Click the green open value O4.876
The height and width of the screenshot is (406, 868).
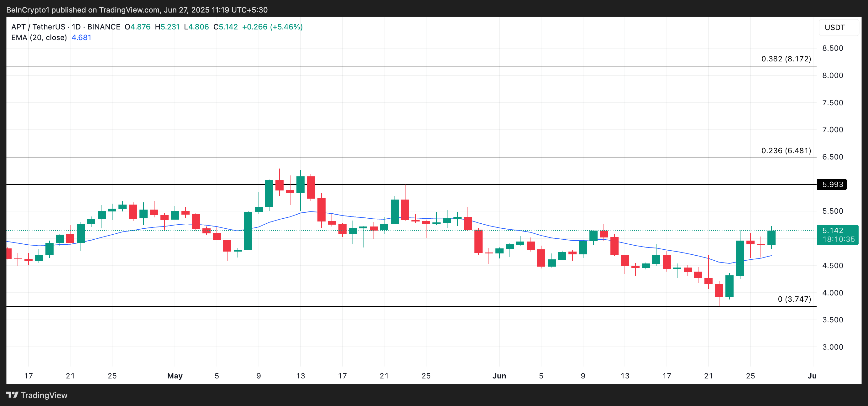pos(137,27)
